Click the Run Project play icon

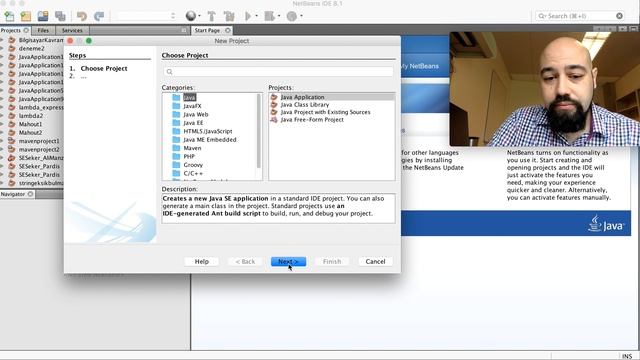pyautogui.click(x=248, y=16)
